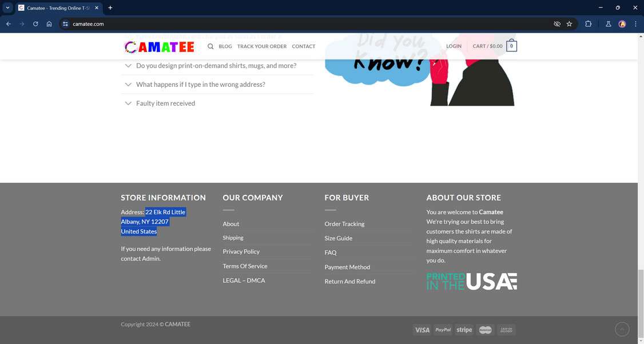Open a new tab with plus button
The image size is (644, 344).
(110, 8)
